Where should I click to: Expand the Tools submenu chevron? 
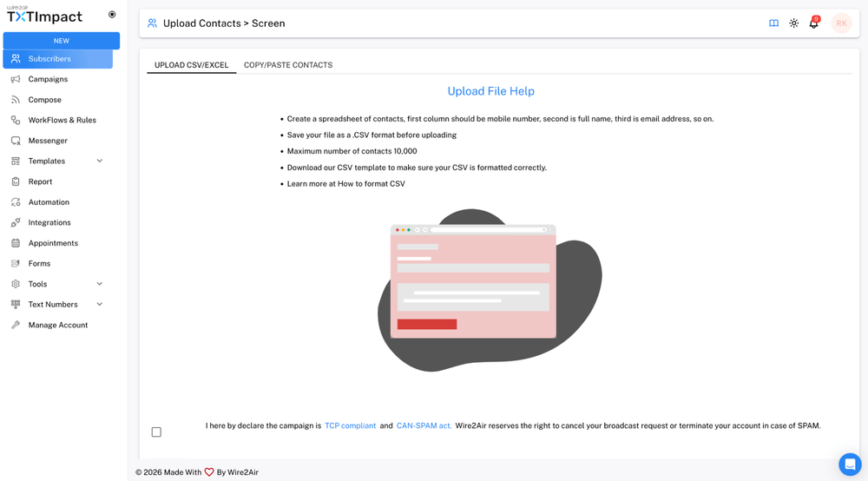[100, 284]
